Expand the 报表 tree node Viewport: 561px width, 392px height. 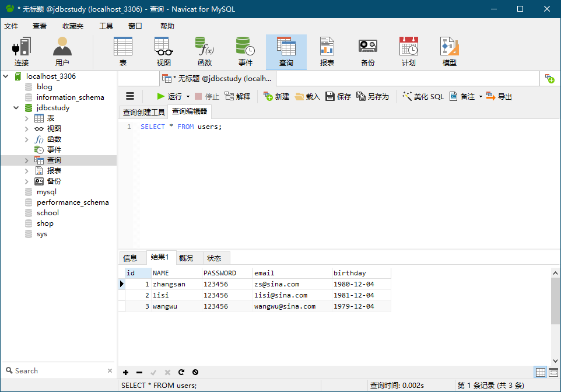26,171
